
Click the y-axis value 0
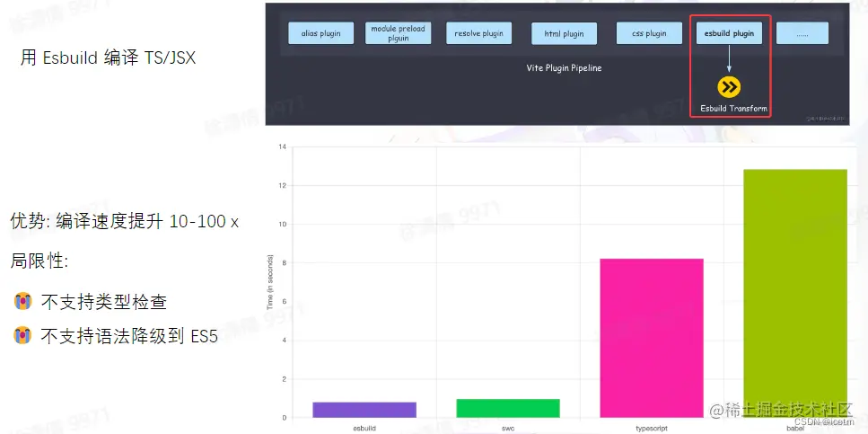click(x=284, y=418)
